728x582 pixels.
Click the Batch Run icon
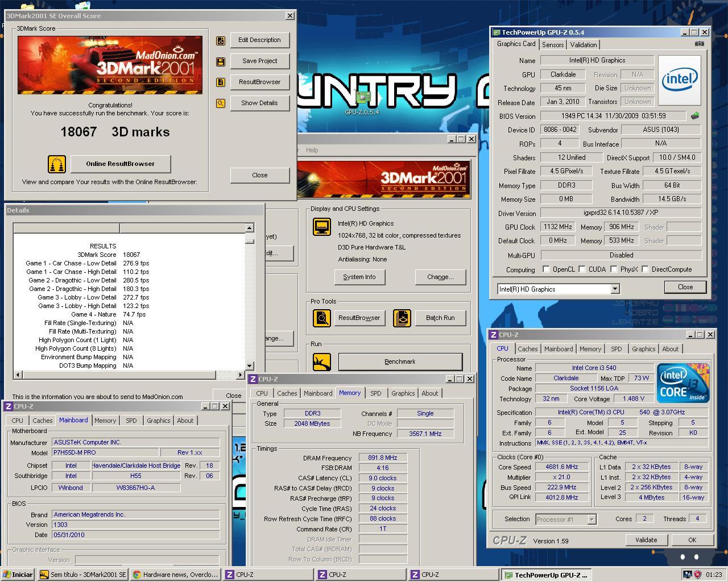pos(402,318)
